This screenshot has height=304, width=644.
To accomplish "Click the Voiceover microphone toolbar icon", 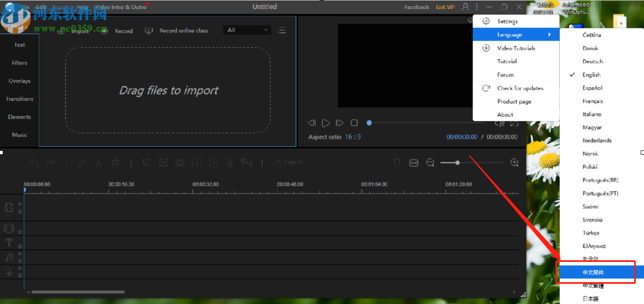I will pos(230,163).
